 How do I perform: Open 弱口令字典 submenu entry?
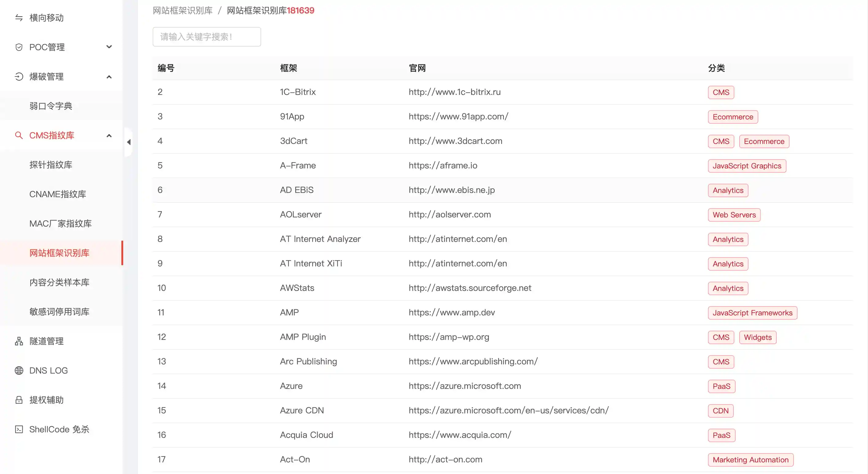pos(51,106)
